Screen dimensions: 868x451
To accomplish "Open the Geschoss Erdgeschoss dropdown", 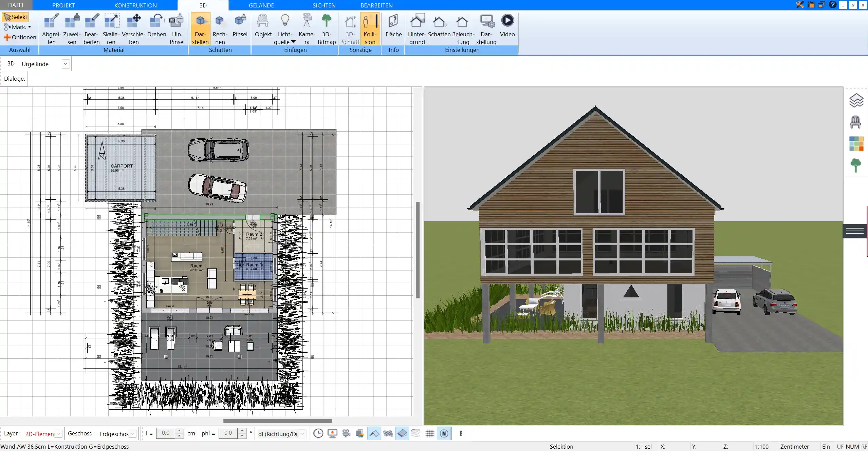I will pyautogui.click(x=132, y=434).
